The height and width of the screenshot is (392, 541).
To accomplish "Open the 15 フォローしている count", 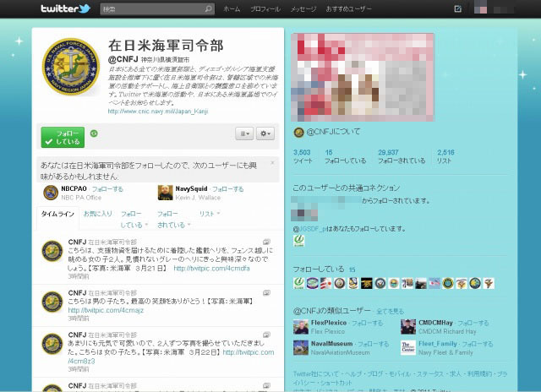I will tap(345, 156).
